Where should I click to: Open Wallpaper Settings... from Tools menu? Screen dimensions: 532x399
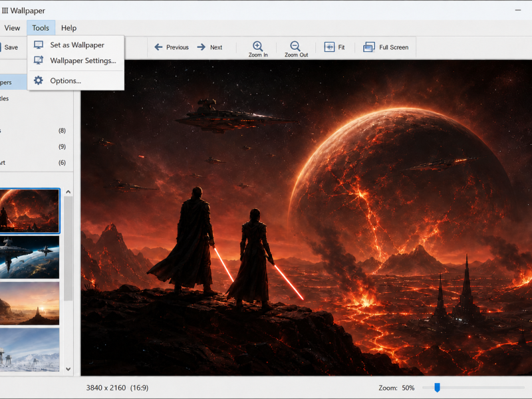(76, 61)
